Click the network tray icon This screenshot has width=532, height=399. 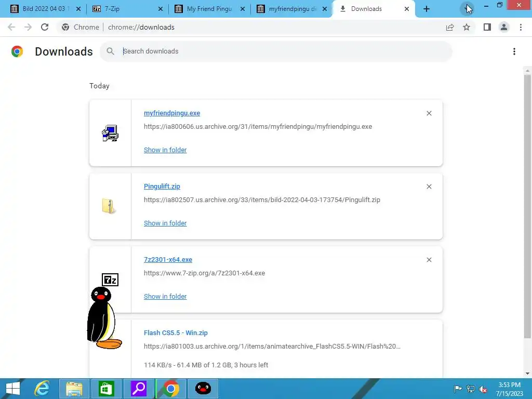coord(471,389)
